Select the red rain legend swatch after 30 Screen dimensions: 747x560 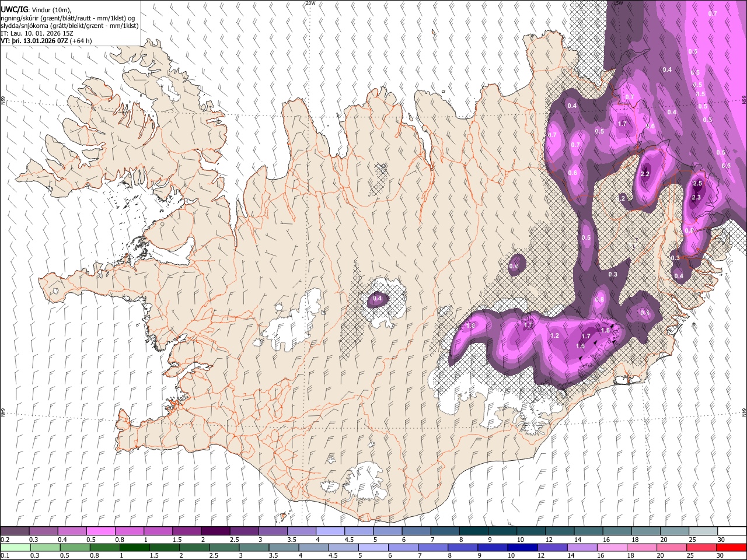pyautogui.click(x=731, y=547)
